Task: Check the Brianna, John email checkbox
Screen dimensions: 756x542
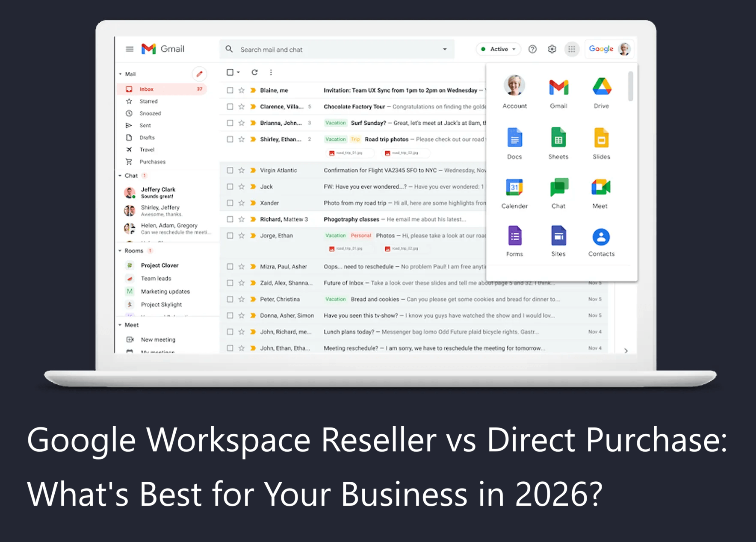Action: click(230, 123)
